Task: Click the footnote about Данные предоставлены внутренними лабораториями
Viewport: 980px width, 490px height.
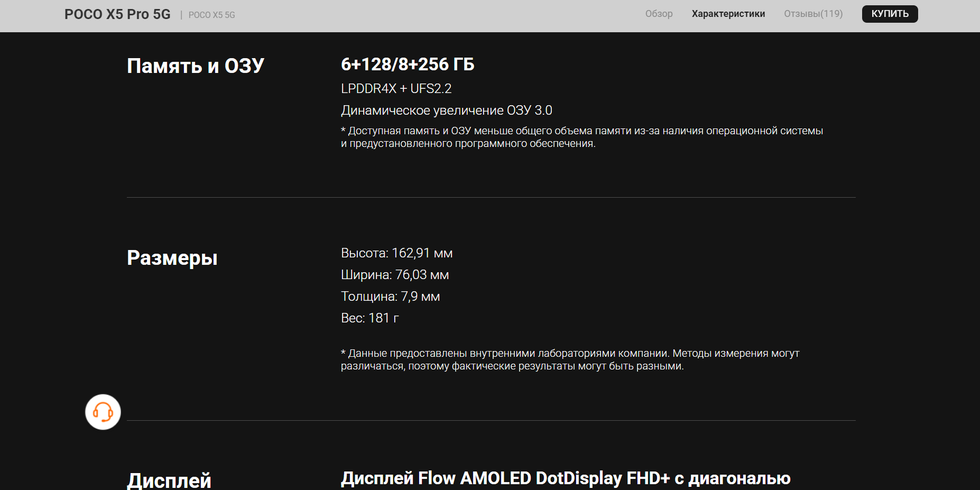Action: click(x=570, y=359)
